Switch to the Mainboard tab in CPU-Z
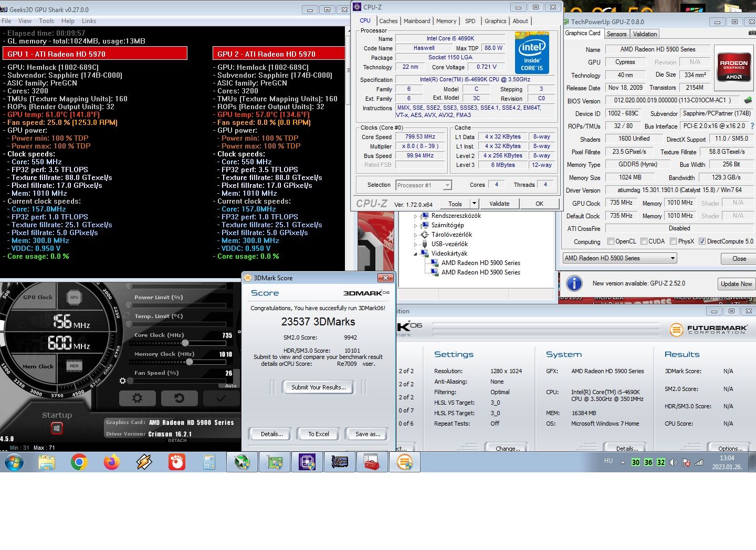 click(x=417, y=21)
